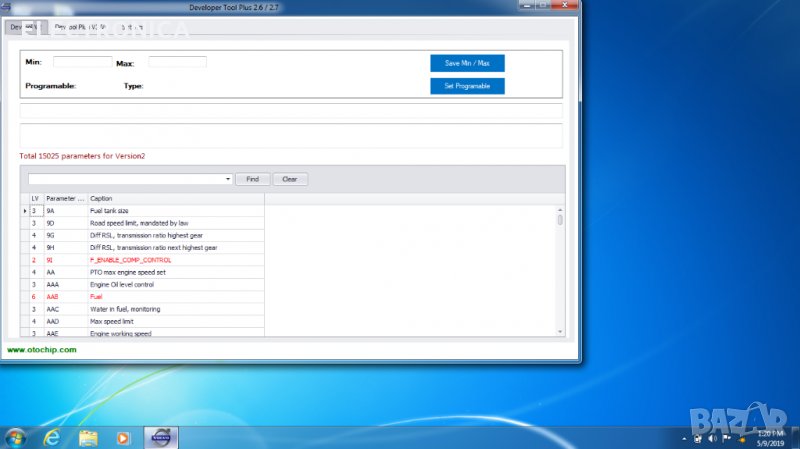Open the Windows Start menu
800x449 pixels.
(15, 438)
